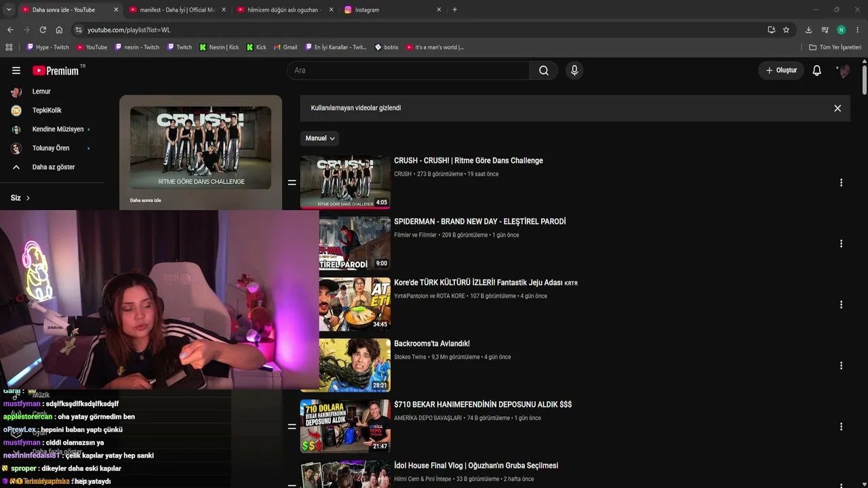Click the Ara search input field
The height and width of the screenshot is (488, 868).
pos(408,70)
